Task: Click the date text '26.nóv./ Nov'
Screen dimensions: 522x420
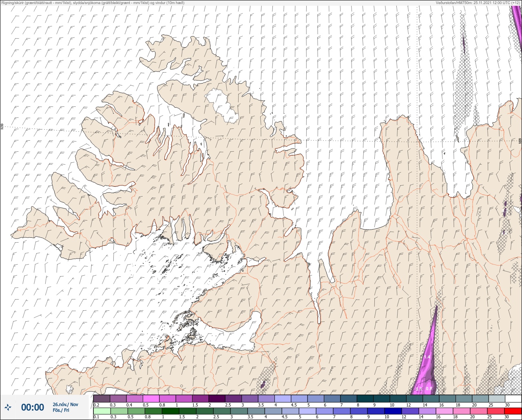Action: (x=65, y=405)
